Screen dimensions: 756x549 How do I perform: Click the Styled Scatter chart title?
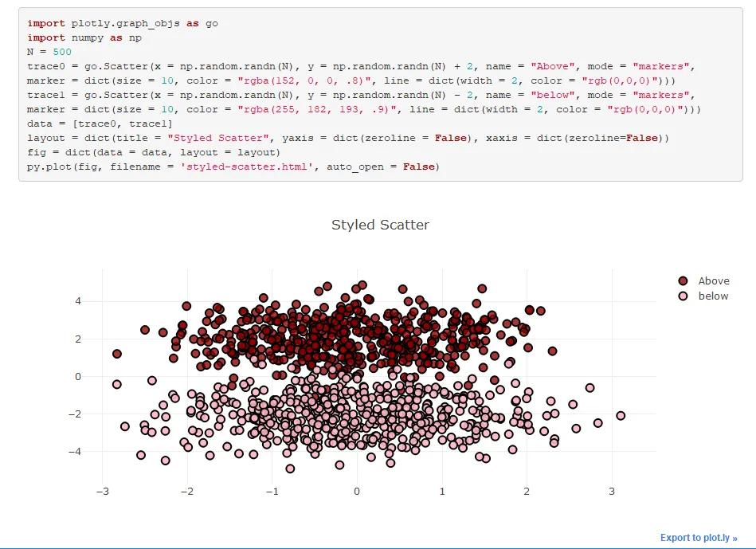point(381,225)
